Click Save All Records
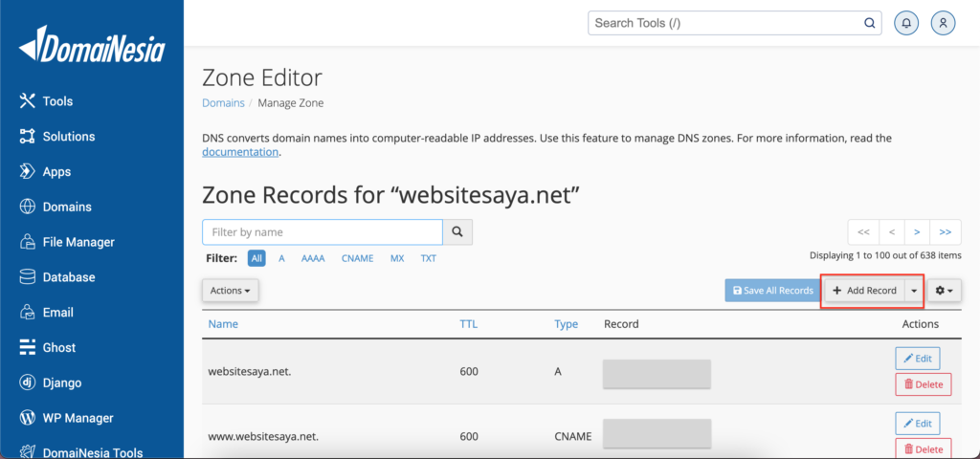The image size is (980, 459). [x=773, y=291]
